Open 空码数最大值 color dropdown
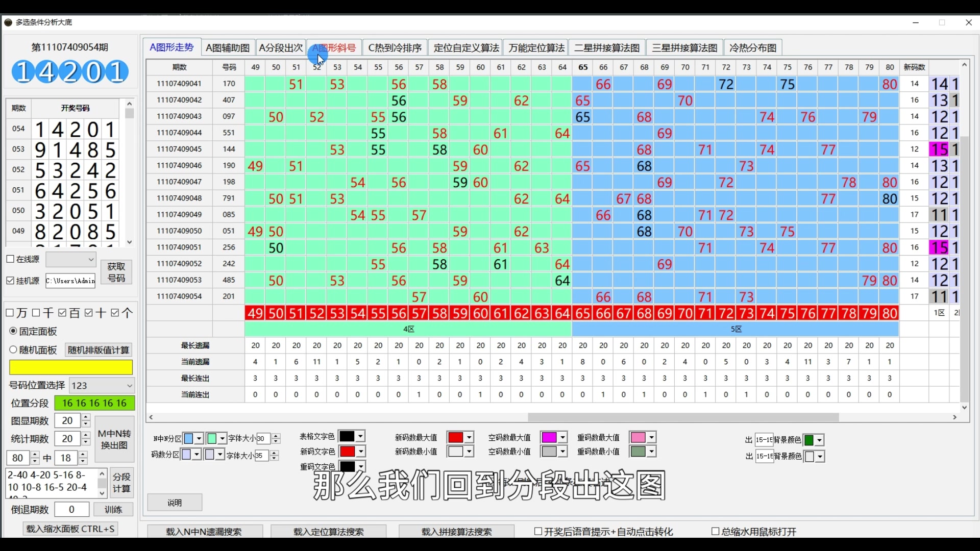The height and width of the screenshot is (551, 980). click(562, 437)
